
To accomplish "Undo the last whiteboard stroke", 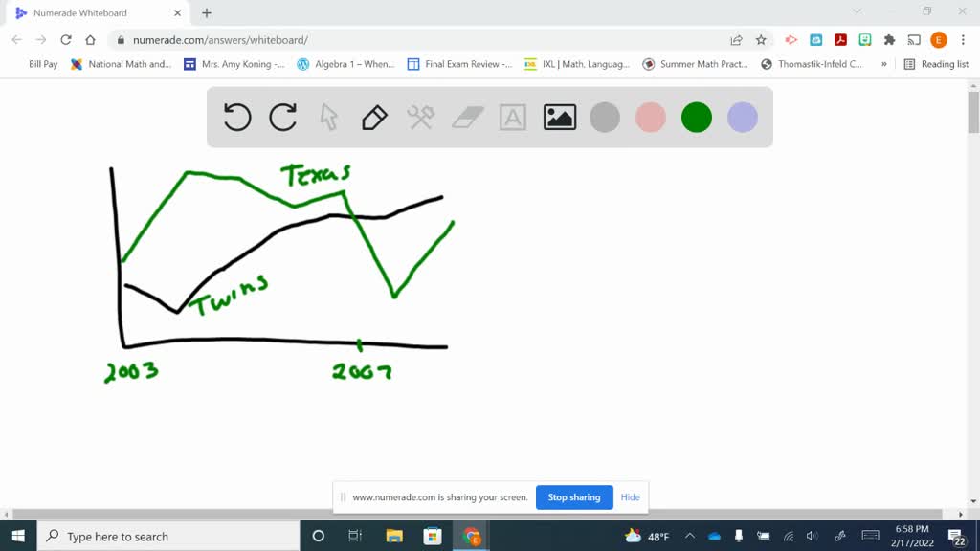I will (x=236, y=117).
